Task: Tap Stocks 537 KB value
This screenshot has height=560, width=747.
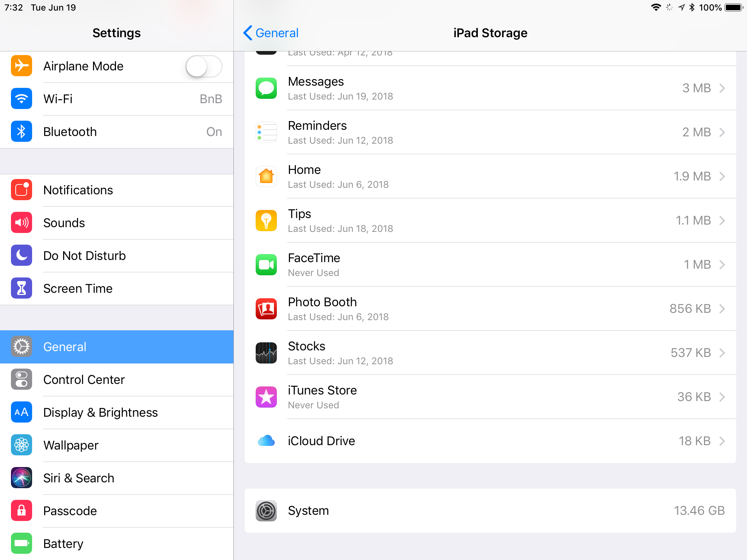Action: tap(691, 353)
